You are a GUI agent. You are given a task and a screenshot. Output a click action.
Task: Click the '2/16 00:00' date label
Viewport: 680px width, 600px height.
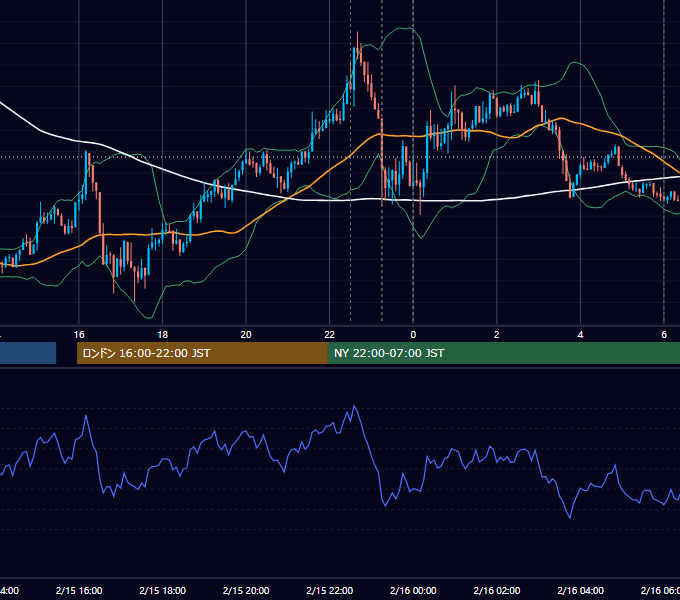[x=413, y=590]
